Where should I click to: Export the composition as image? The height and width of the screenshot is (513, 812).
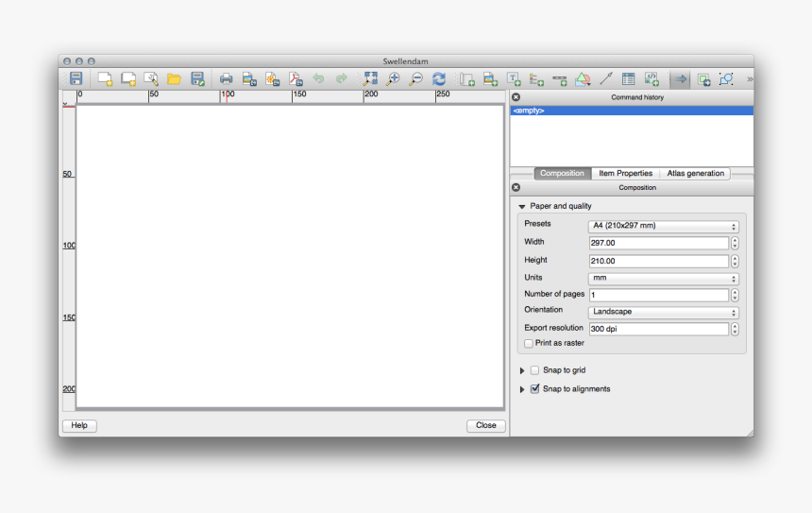pos(249,78)
